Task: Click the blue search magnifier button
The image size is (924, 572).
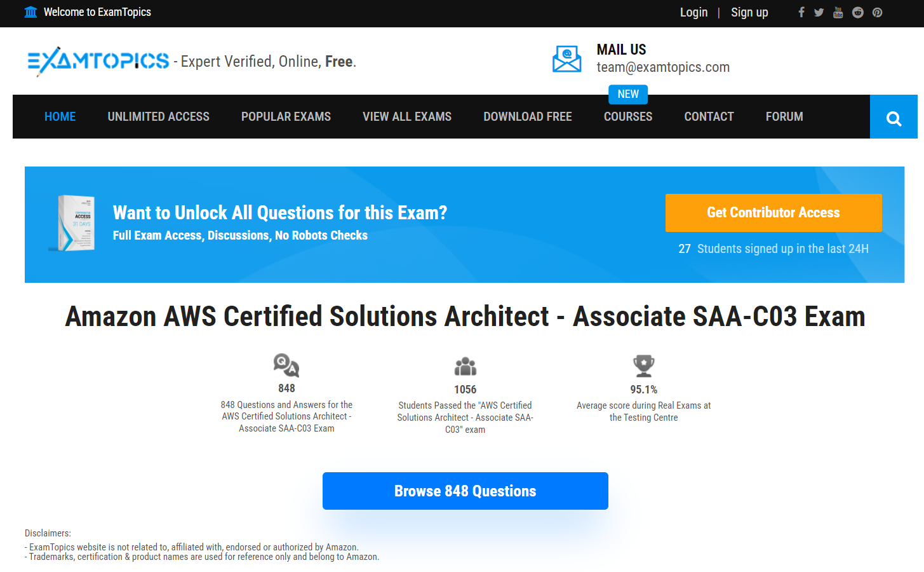Action: 894,117
